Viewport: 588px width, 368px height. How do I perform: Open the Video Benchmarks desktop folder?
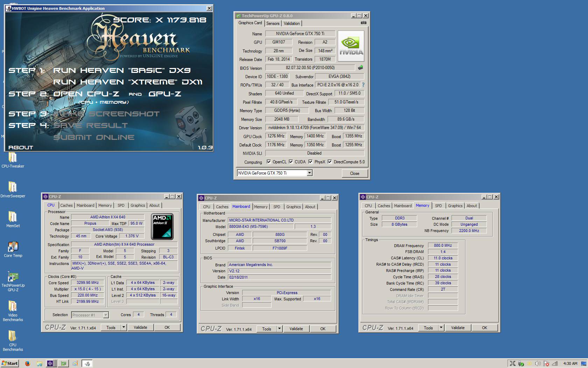tap(13, 311)
